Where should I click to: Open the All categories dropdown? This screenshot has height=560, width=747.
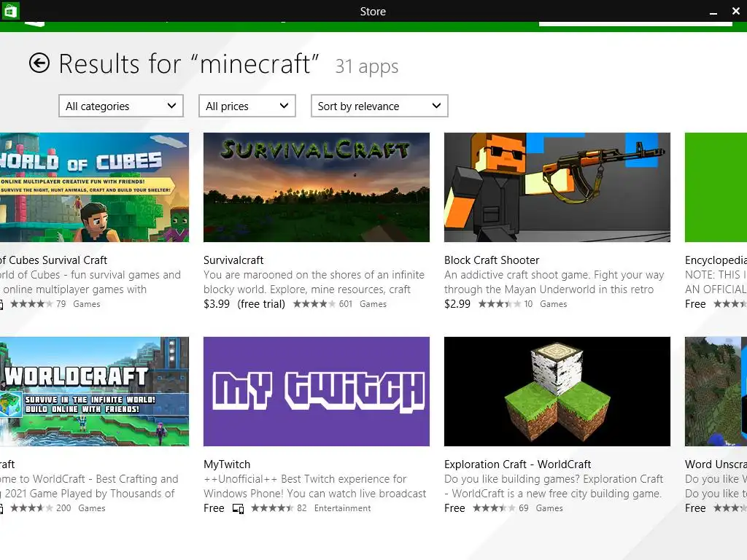click(121, 106)
